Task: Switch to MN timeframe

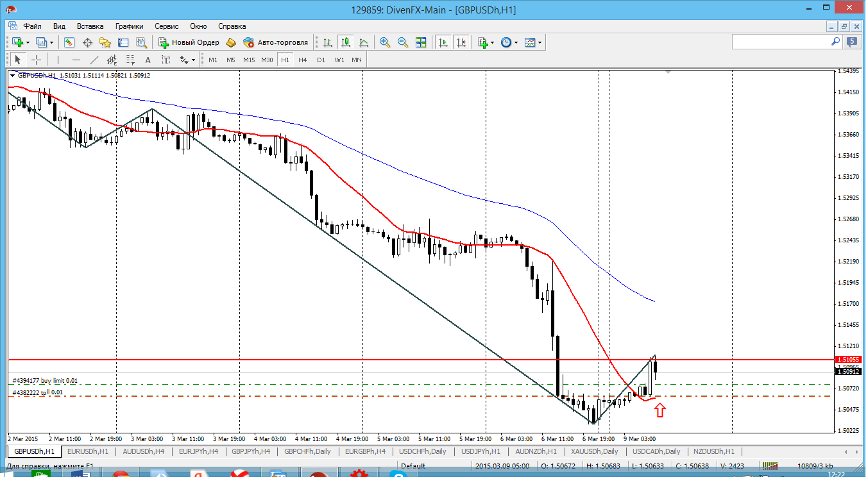Action: coord(357,60)
